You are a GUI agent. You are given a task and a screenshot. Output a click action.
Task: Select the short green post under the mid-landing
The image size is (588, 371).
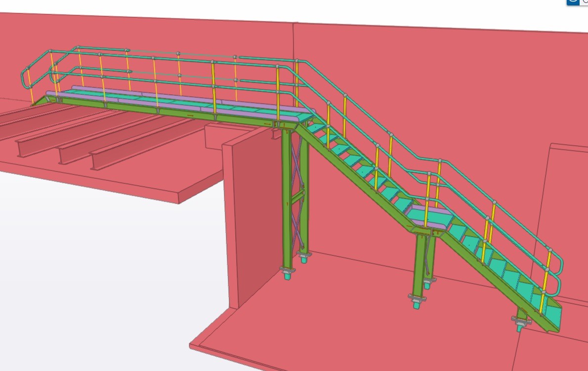pyautogui.click(x=420, y=262)
